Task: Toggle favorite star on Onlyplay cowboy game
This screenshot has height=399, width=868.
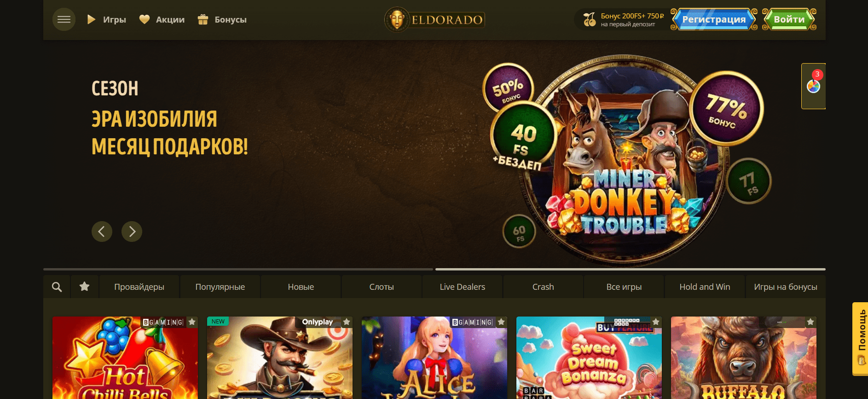Action: 347,322
